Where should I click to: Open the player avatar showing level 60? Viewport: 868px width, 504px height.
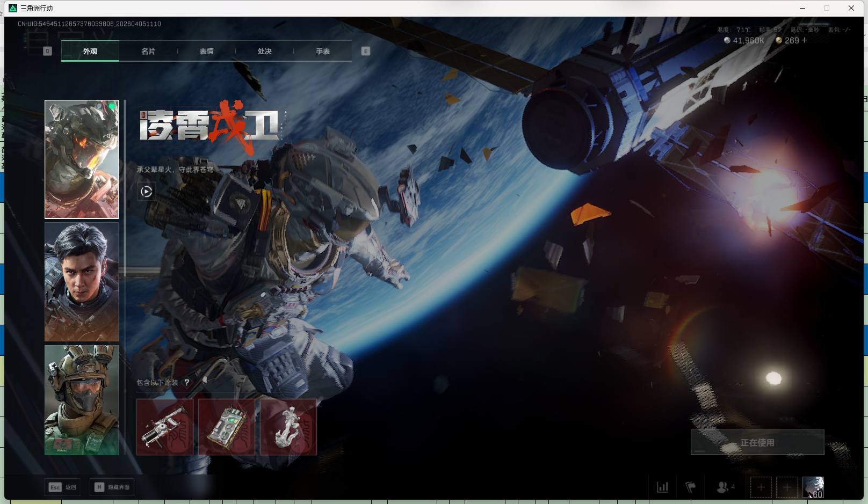[x=813, y=487]
